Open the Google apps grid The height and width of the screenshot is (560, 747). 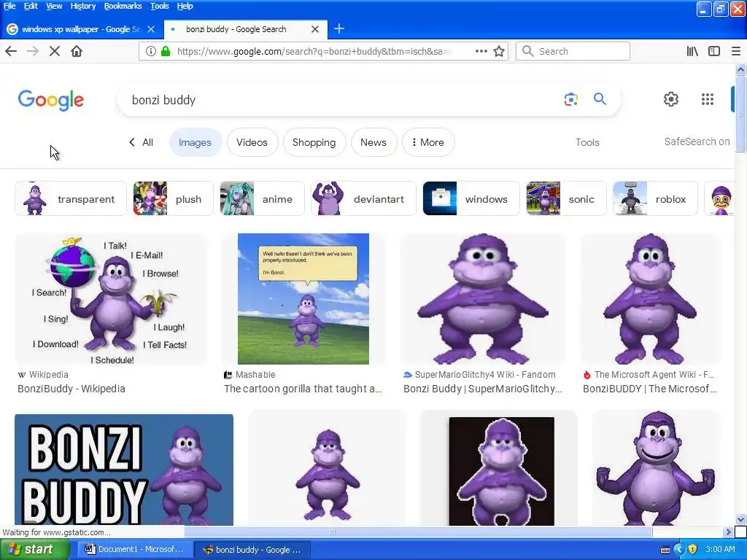point(708,99)
